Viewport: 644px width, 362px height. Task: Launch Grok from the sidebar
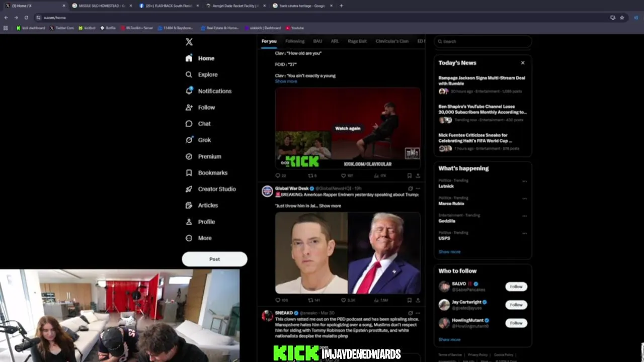pos(198,140)
